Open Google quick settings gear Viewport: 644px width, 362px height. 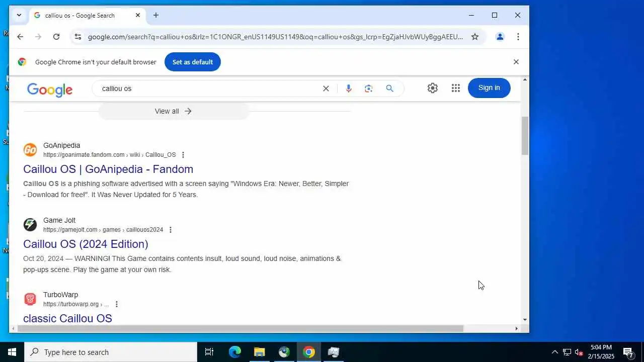433,88
